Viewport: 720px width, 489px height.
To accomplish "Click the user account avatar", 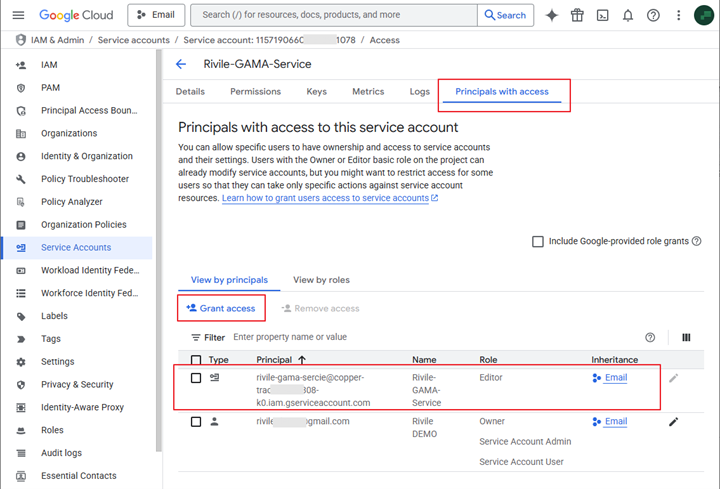I will click(704, 15).
